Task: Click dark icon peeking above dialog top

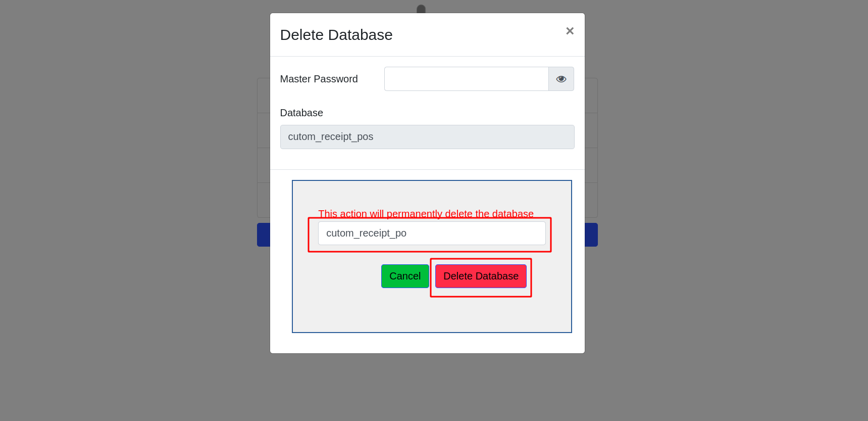Action: [x=421, y=9]
